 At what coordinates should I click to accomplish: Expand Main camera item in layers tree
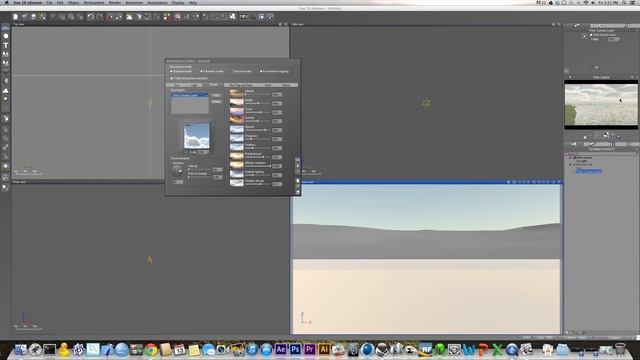click(571, 158)
